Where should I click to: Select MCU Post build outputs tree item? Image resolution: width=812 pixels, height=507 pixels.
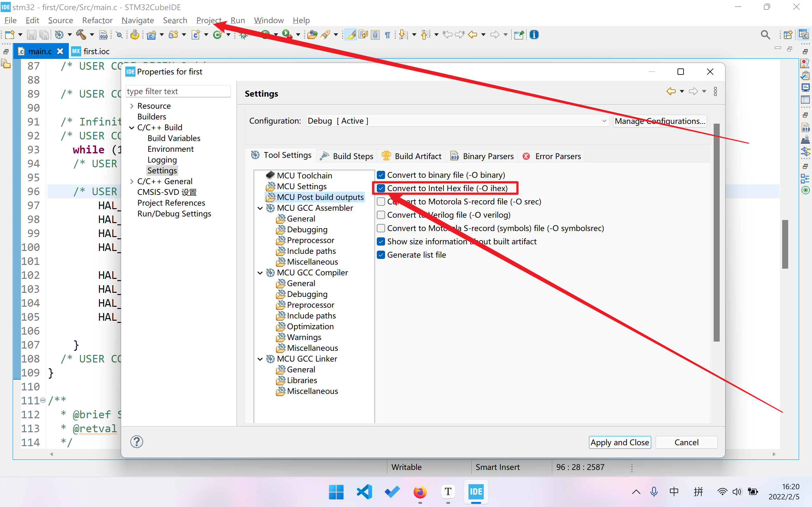pyautogui.click(x=320, y=197)
